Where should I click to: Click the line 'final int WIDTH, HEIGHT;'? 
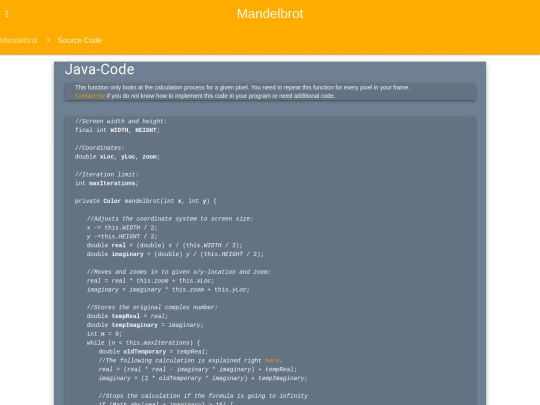pos(117,130)
